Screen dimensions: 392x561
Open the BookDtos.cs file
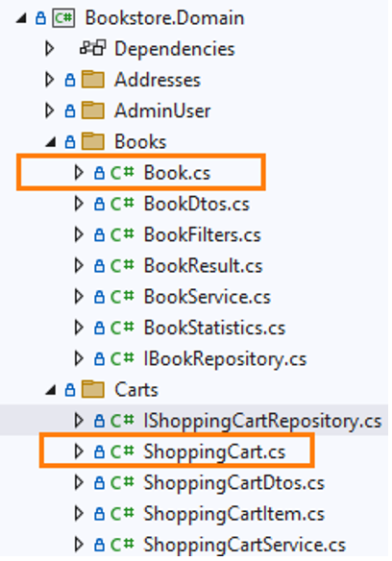(x=197, y=204)
